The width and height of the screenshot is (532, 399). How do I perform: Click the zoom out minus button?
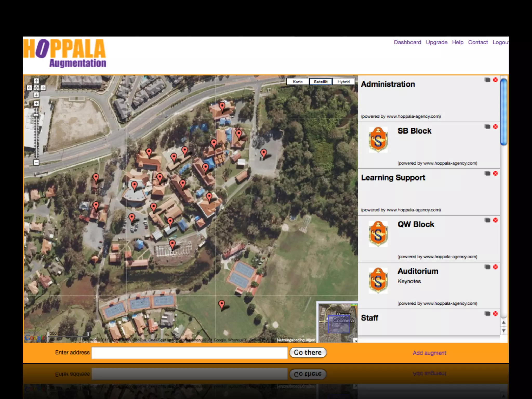(x=36, y=163)
